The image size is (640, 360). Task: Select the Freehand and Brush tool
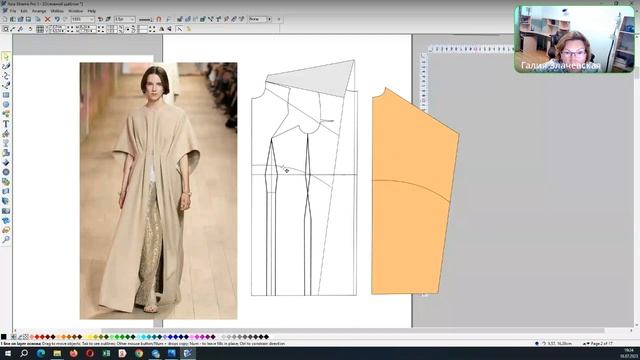click(6, 66)
